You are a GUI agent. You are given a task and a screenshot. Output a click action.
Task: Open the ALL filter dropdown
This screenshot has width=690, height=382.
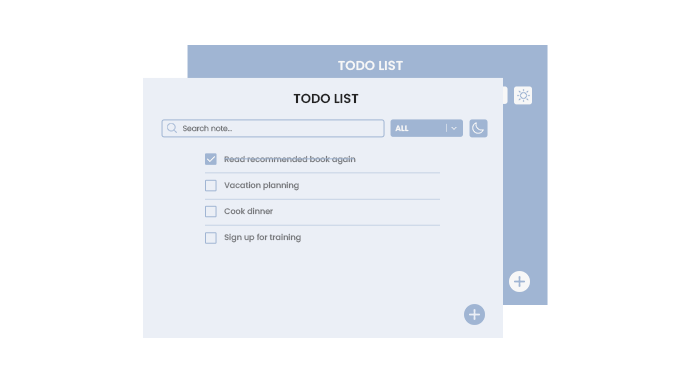pos(426,128)
